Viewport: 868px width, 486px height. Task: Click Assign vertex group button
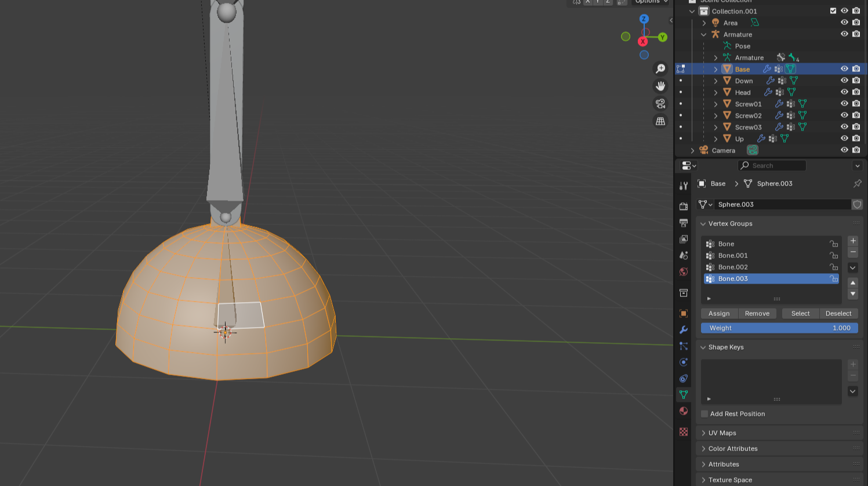(x=719, y=314)
